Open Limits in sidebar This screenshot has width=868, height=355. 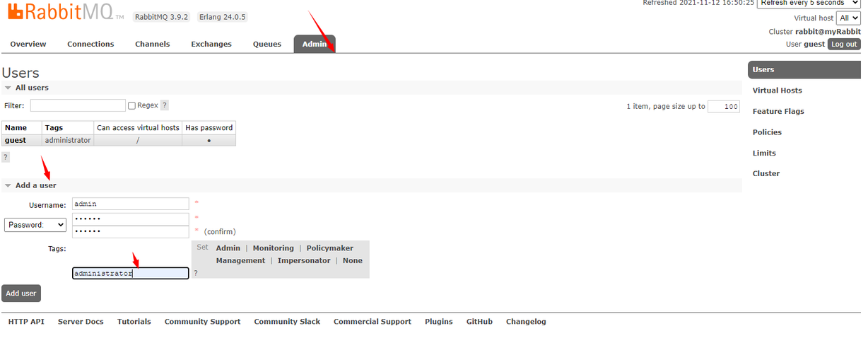[764, 153]
